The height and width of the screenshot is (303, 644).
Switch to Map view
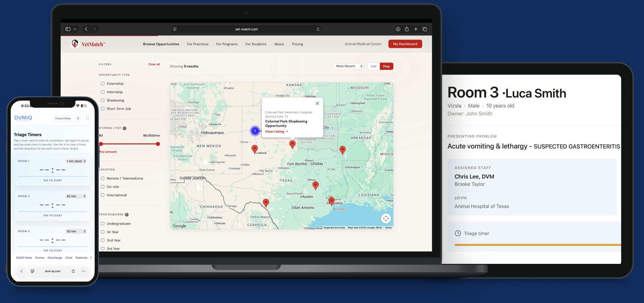pyautogui.click(x=386, y=66)
